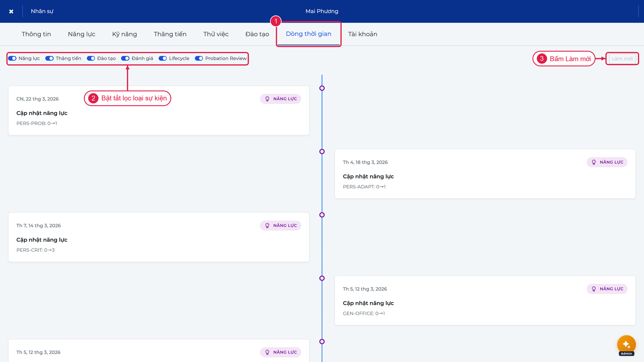The width and height of the screenshot is (644, 362).
Task: Switch to the Năng lực tab
Action: coord(82,34)
